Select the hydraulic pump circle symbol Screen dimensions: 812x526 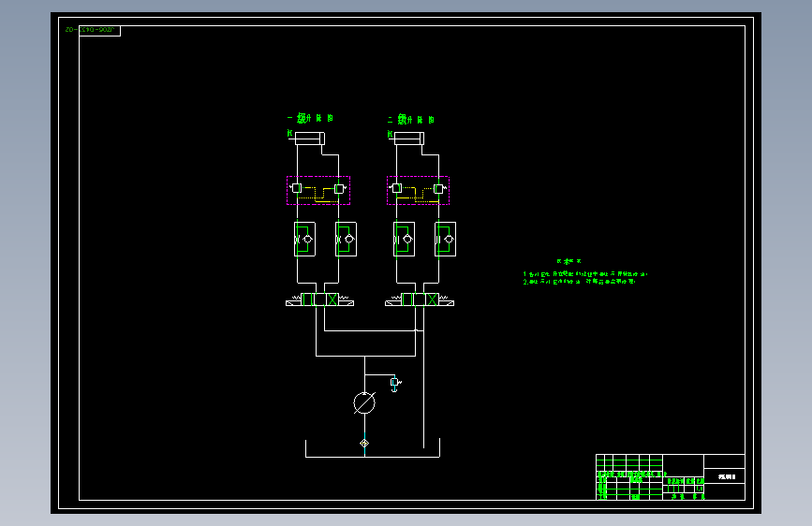pos(364,403)
